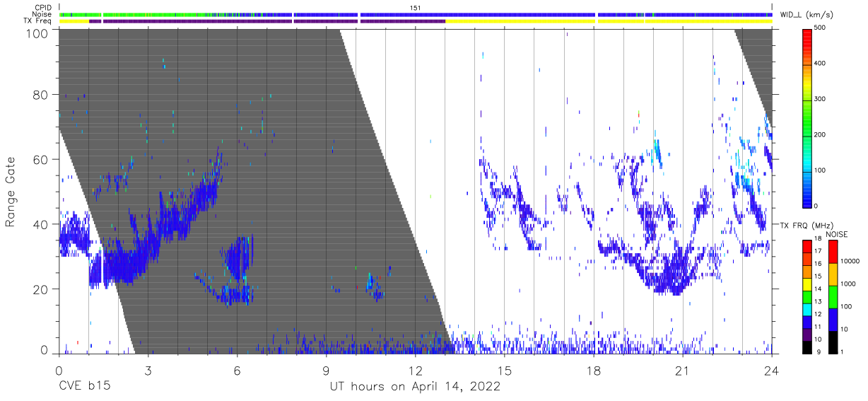Click the Range Gate y-axis title
The height and width of the screenshot is (401, 868).
tap(10, 192)
